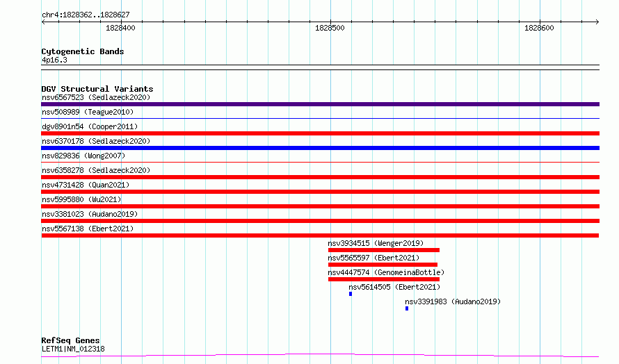Open variant nsv508989 (Teague2010) label
Image resolution: width=619 pixels, height=364 pixels.
[88, 112]
